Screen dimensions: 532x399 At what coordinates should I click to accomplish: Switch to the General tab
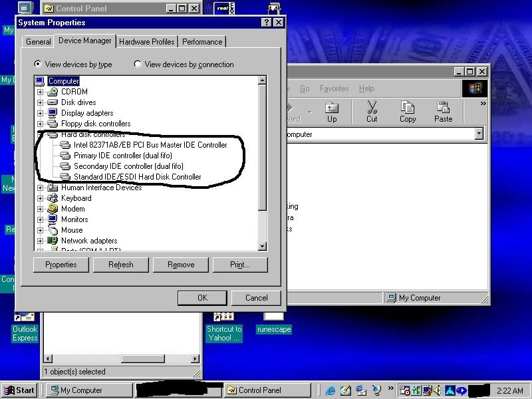pyautogui.click(x=39, y=42)
